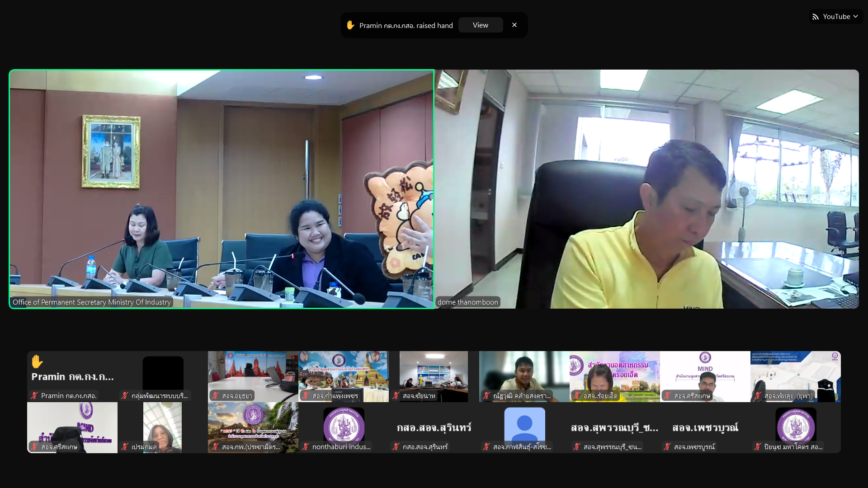Dismiss the raised hand notification
868x488 pixels.
[514, 25]
